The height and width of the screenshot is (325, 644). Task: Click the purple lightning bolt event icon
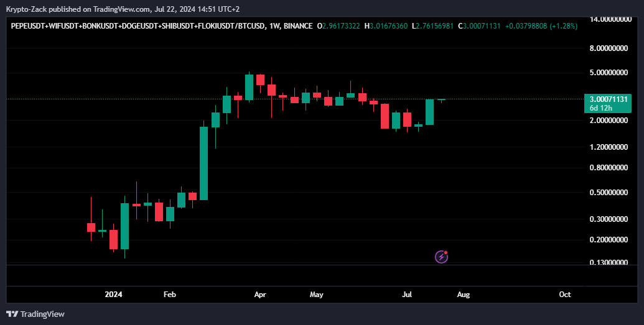click(x=441, y=256)
